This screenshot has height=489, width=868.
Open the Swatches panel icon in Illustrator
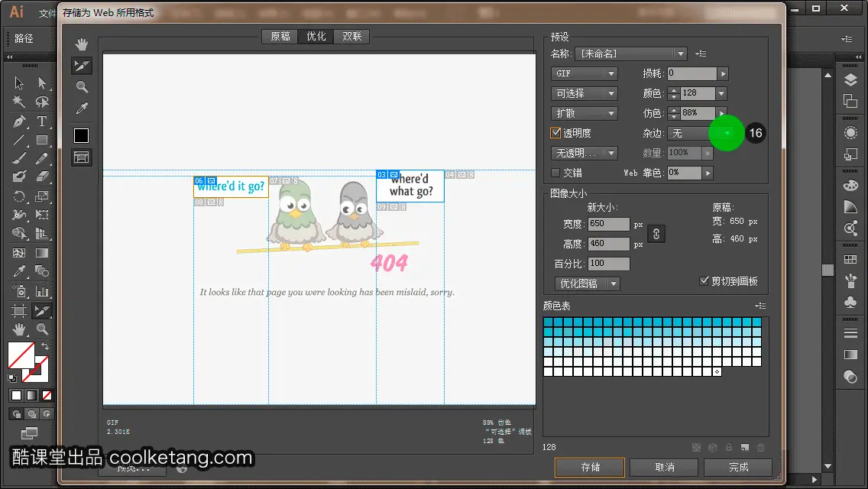point(850,259)
